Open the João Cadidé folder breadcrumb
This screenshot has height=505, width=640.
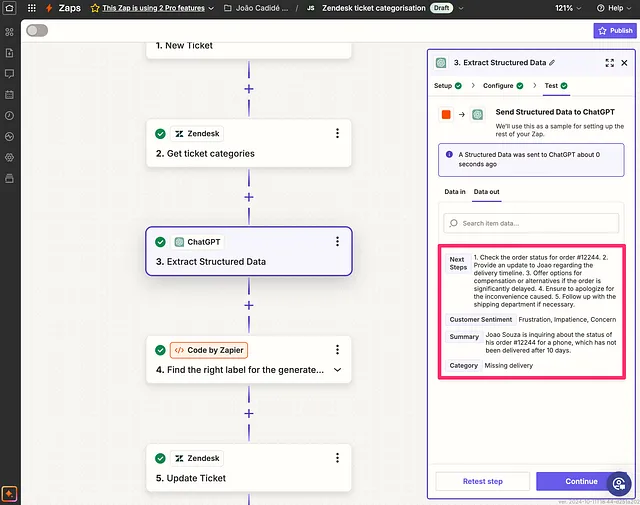pos(257,8)
